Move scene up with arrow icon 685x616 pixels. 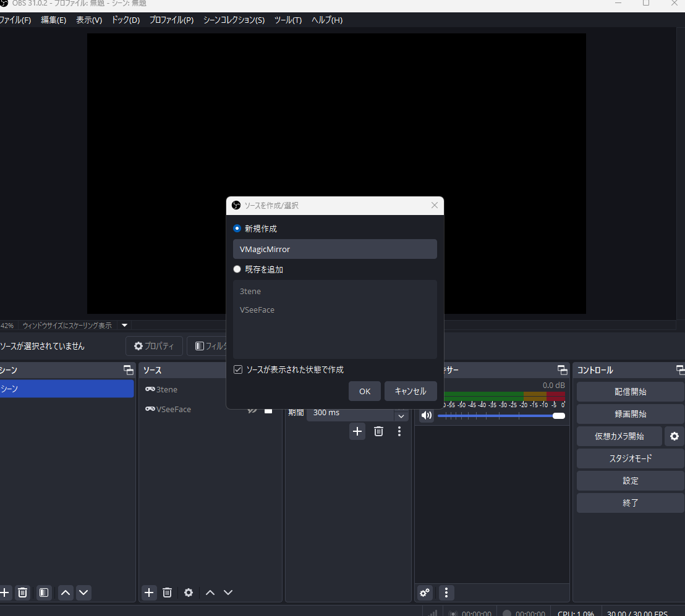[66, 593]
